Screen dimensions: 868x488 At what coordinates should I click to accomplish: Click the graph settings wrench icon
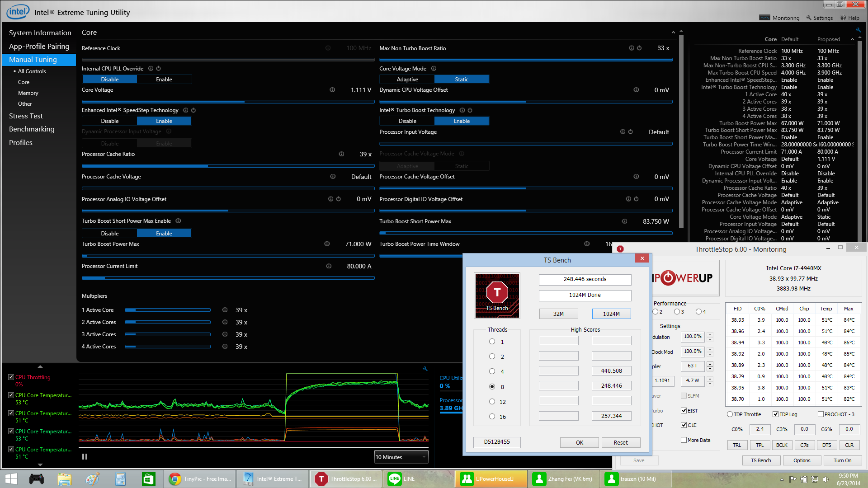coord(425,369)
